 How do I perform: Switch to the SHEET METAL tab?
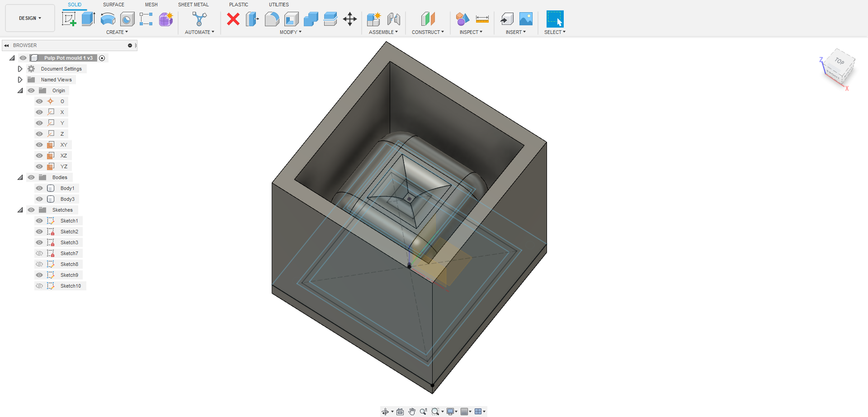coord(193,5)
